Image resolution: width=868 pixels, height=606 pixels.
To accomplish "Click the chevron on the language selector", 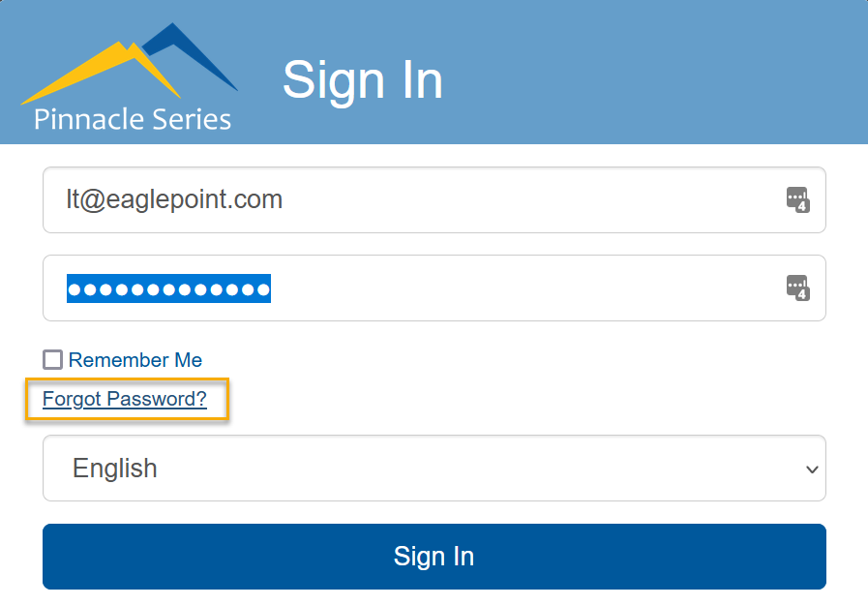I will pyautogui.click(x=811, y=468).
